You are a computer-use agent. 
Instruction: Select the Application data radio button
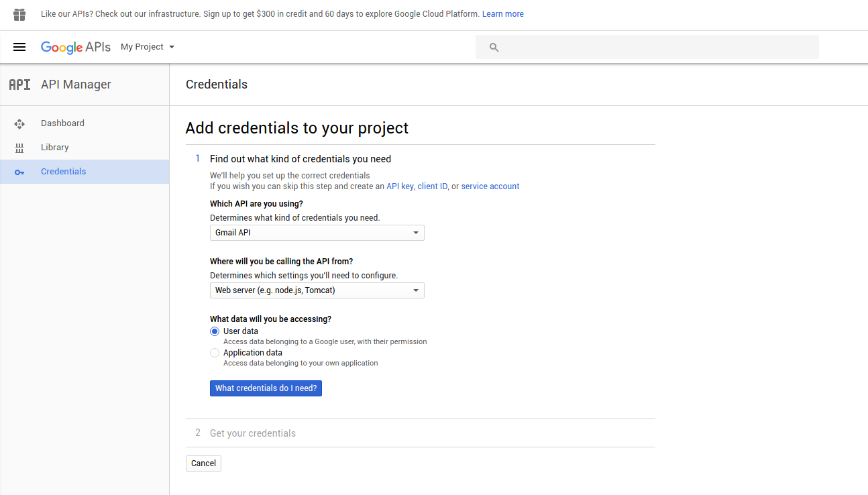point(215,353)
